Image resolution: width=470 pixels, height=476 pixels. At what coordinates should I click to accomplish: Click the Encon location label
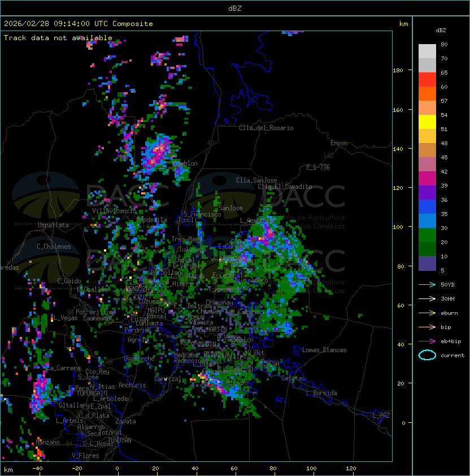pyautogui.click(x=339, y=143)
